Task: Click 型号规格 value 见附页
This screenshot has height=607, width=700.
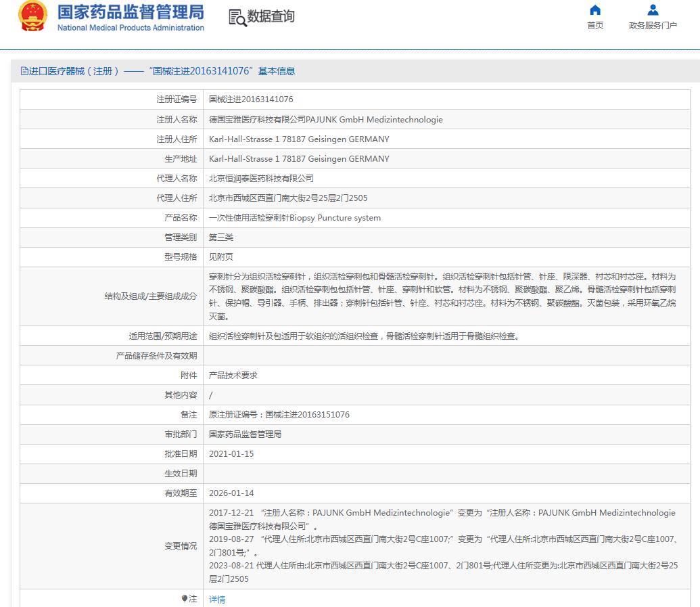Action: (x=221, y=257)
